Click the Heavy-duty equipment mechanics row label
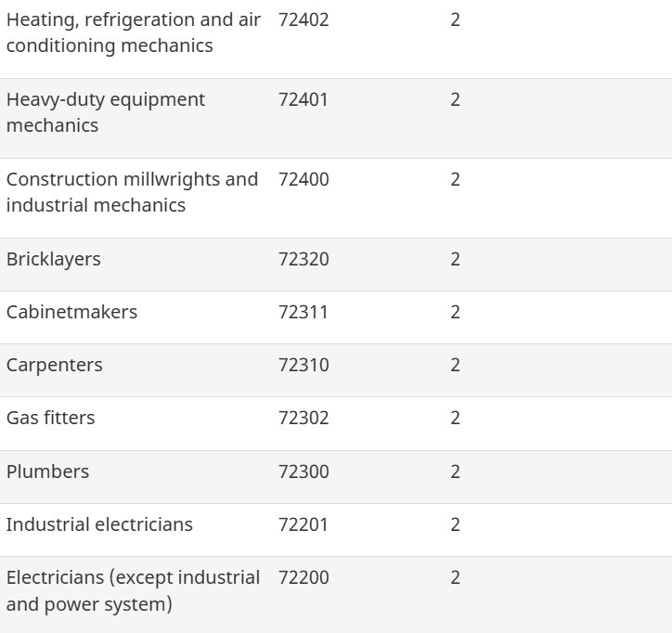Image resolution: width=672 pixels, height=633 pixels. [x=106, y=112]
